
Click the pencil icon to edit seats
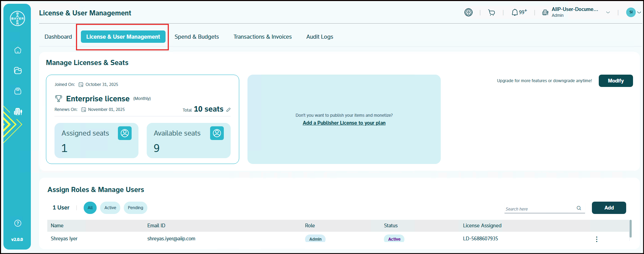point(229,110)
